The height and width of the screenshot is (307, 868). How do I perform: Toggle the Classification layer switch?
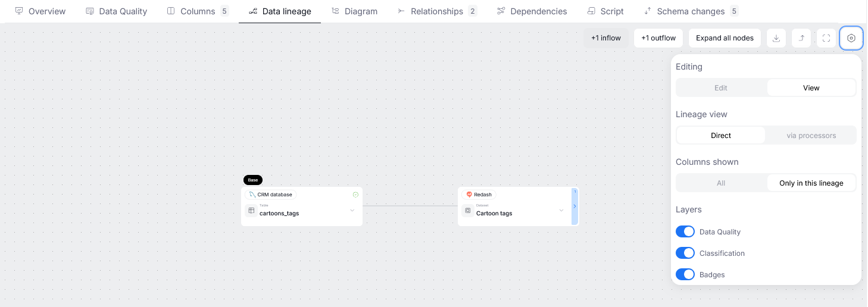point(685,253)
